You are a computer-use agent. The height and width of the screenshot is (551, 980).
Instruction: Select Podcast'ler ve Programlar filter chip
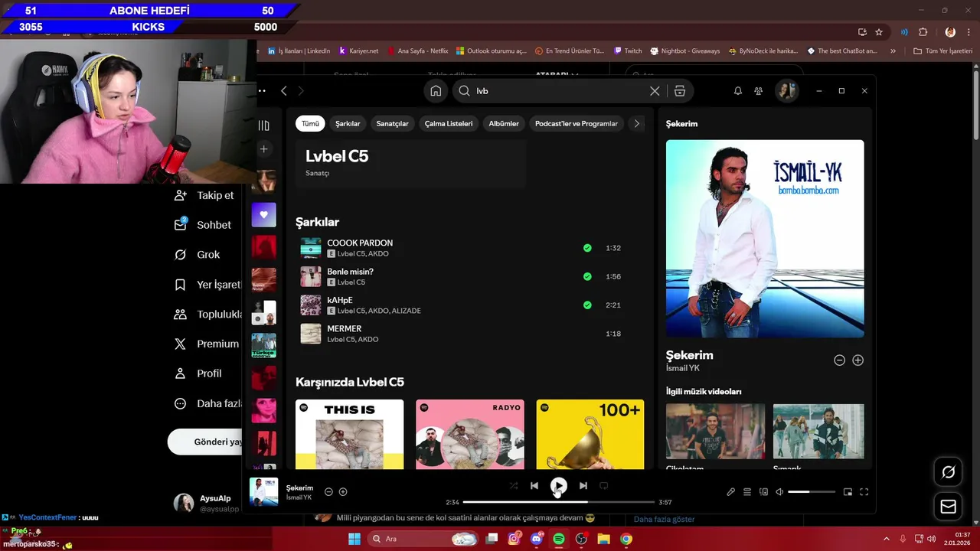(x=577, y=123)
